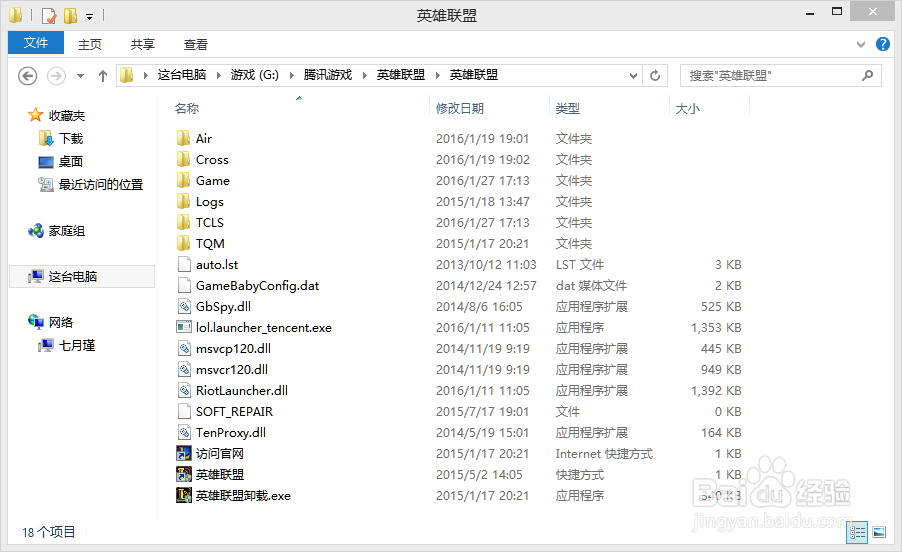Switch to the 主页 ribbon tab

pyautogui.click(x=90, y=44)
